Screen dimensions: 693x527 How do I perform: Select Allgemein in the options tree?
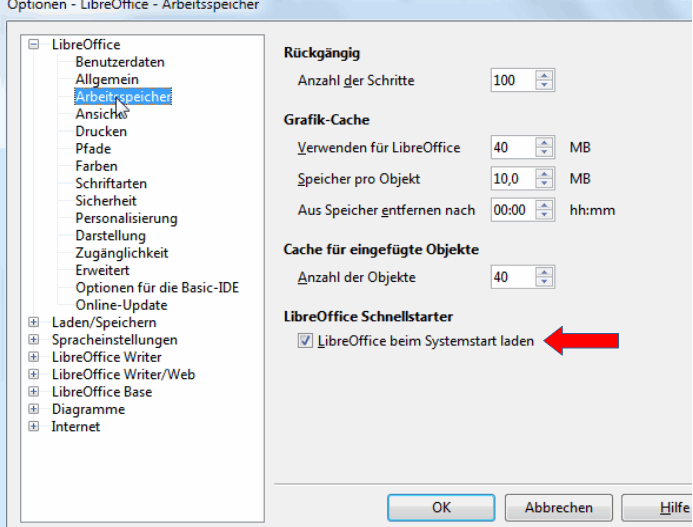click(107, 79)
